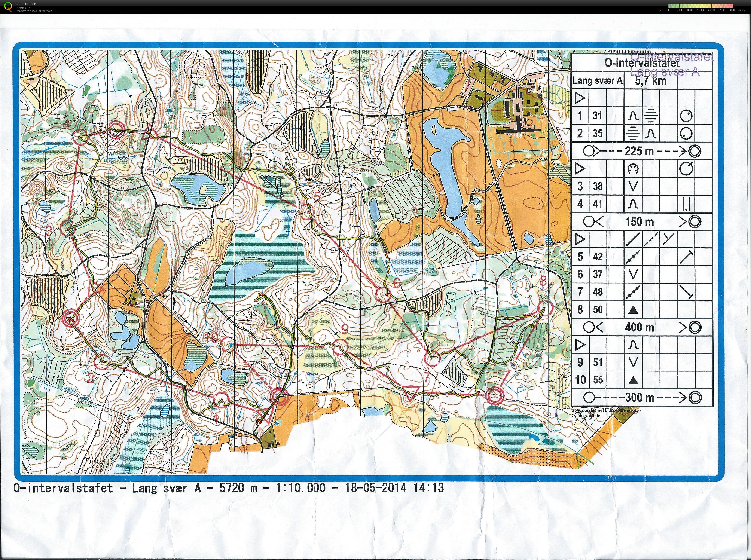Click the V symbol in row 3 (code 38)
This screenshot has height=560, width=751.
(x=633, y=186)
